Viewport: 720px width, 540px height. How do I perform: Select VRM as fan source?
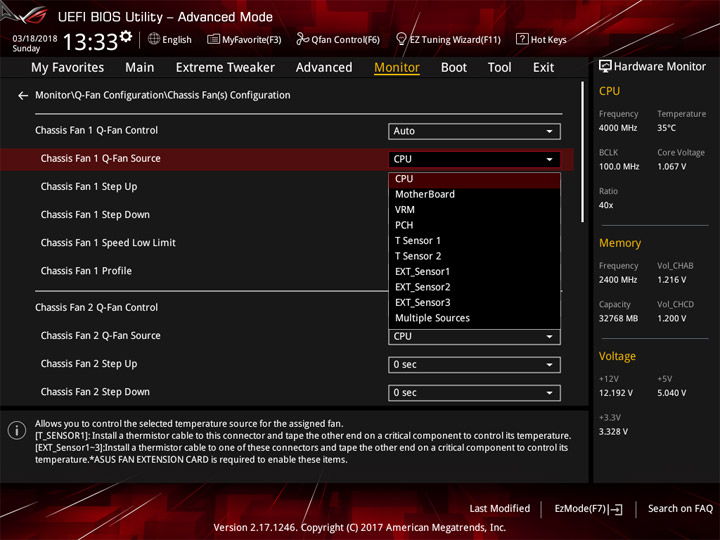pyautogui.click(x=474, y=210)
